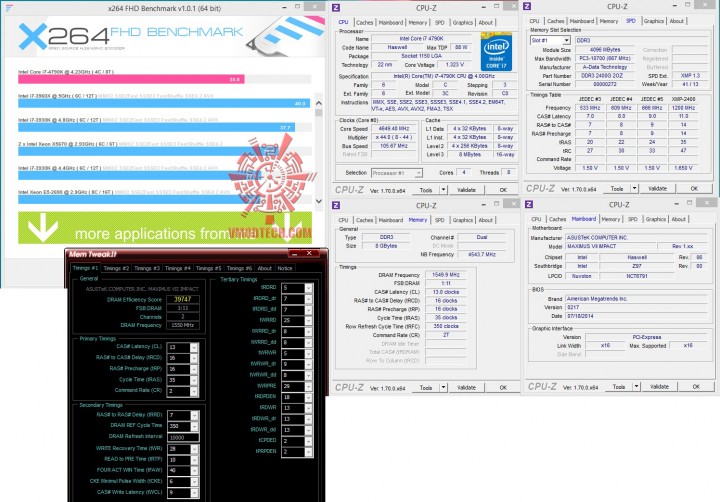Click the pink Core i7-4790K result bar
720x502 pixels.
(x=131, y=79)
